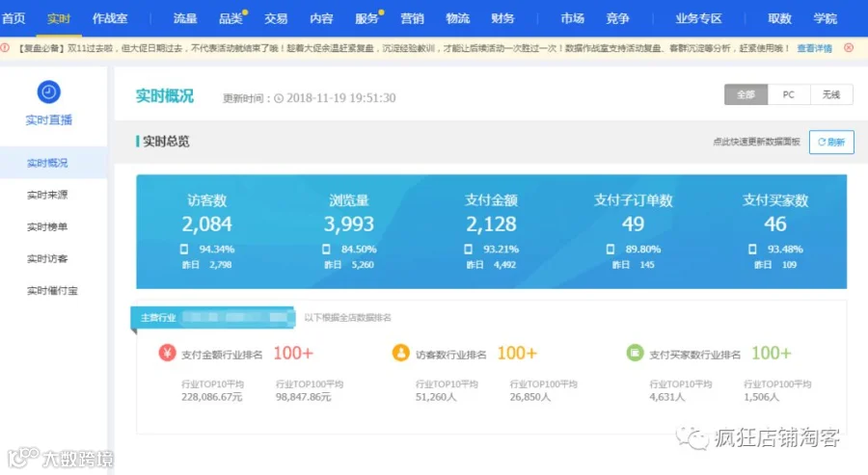
Task: Switch the device filter to 无线
Action: (831, 94)
